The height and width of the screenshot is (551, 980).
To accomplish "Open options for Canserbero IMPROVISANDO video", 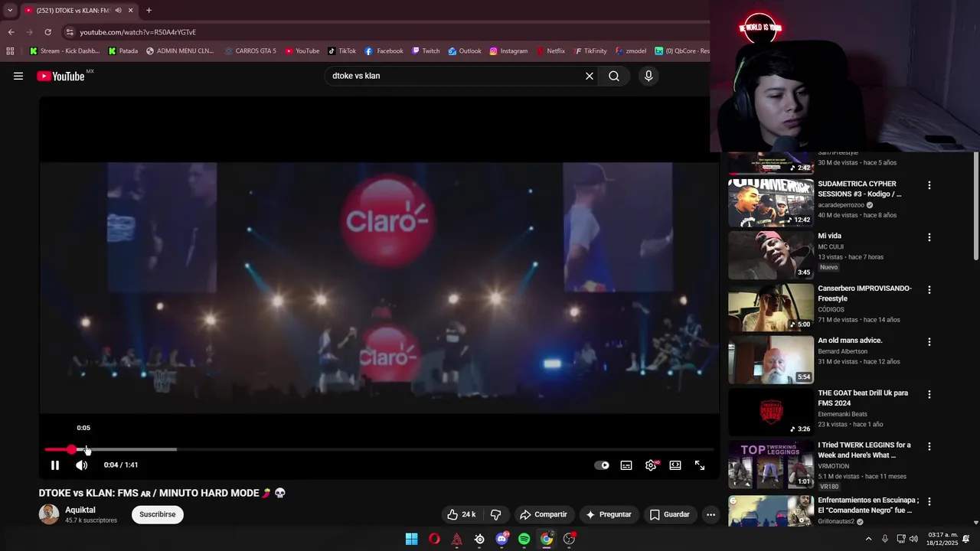I will pos(929,290).
